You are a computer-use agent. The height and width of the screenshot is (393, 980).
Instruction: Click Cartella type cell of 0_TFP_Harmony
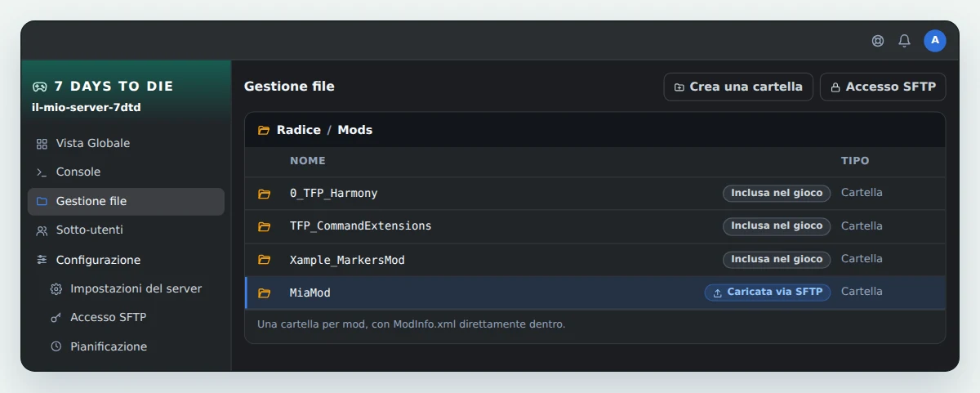click(862, 193)
